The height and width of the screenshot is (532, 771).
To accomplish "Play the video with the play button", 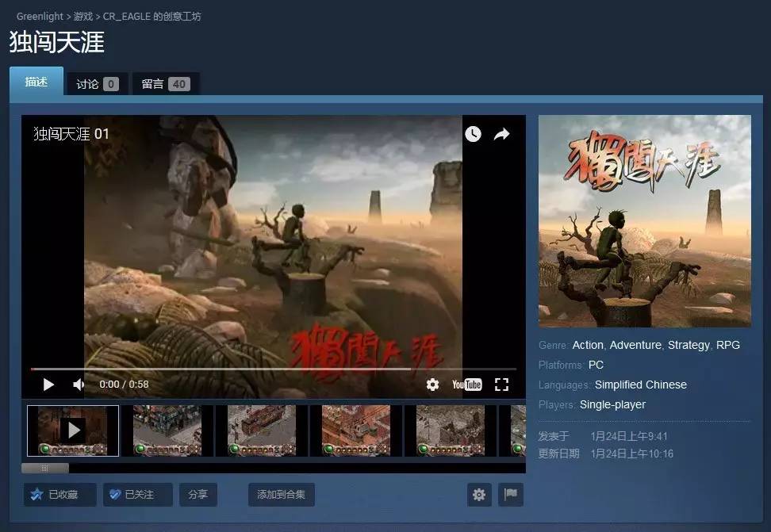I will [x=48, y=385].
